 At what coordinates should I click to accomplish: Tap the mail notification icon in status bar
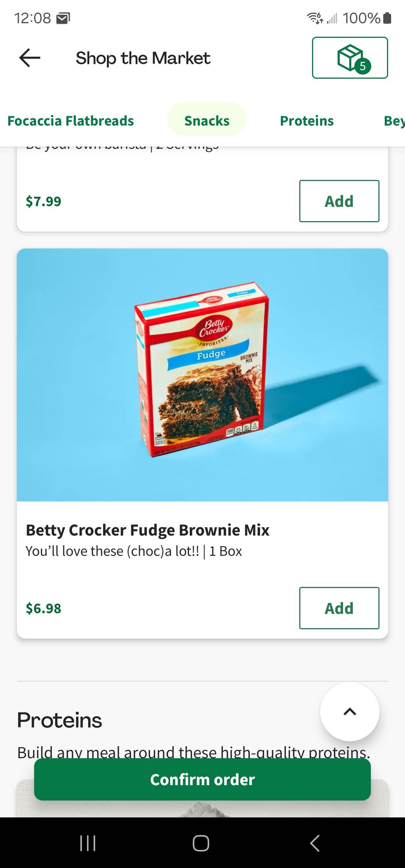63,18
